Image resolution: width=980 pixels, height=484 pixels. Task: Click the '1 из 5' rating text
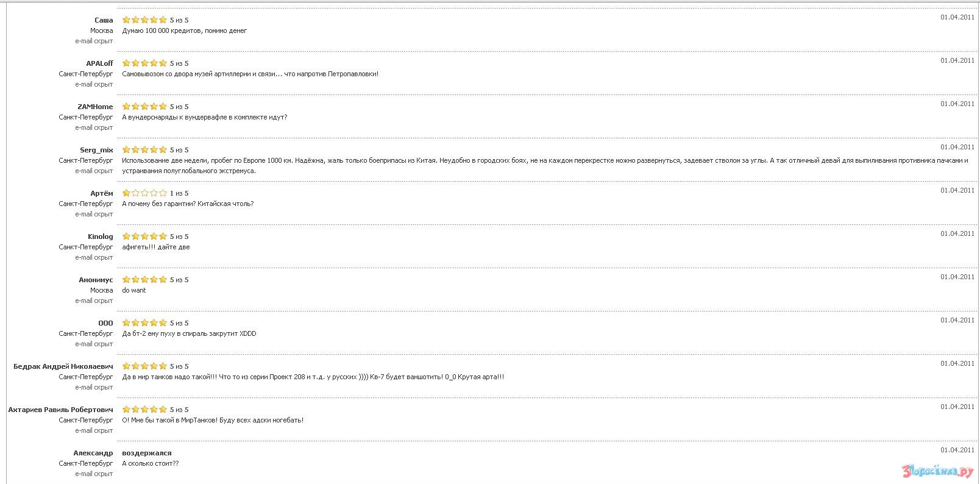pos(179,193)
